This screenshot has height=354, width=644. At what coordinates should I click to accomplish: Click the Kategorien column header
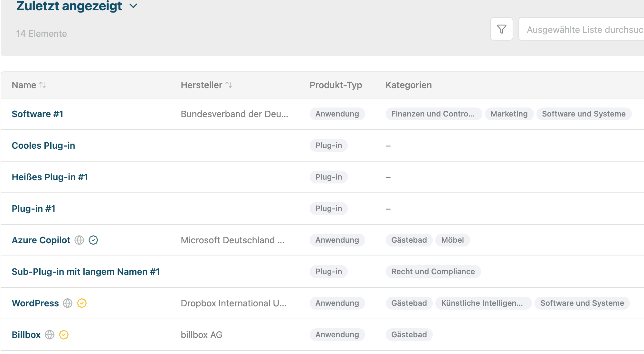pyautogui.click(x=409, y=85)
